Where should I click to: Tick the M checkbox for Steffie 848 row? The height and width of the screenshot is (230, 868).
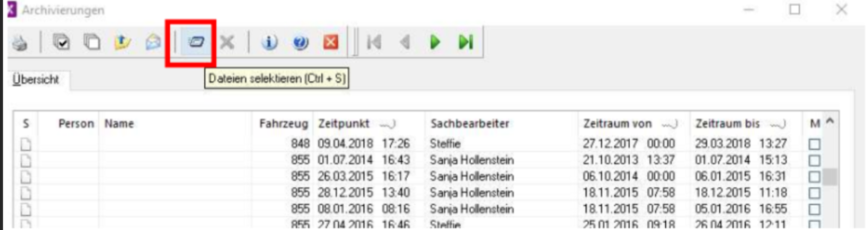(x=814, y=144)
